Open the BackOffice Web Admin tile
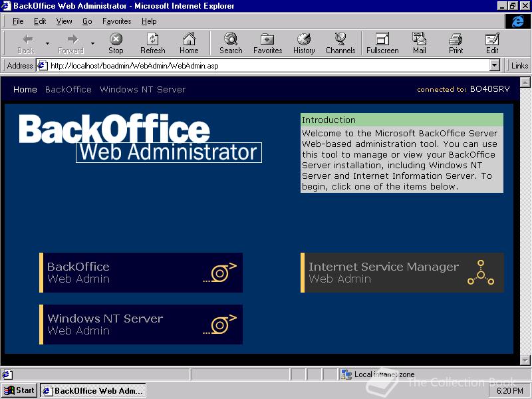Viewport: 532px width, 399px height. pyautogui.click(x=141, y=273)
